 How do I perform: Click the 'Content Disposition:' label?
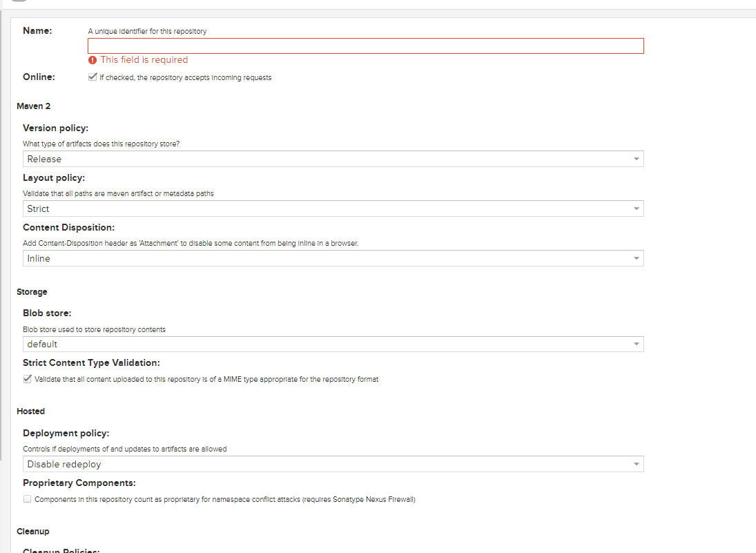pyautogui.click(x=68, y=228)
